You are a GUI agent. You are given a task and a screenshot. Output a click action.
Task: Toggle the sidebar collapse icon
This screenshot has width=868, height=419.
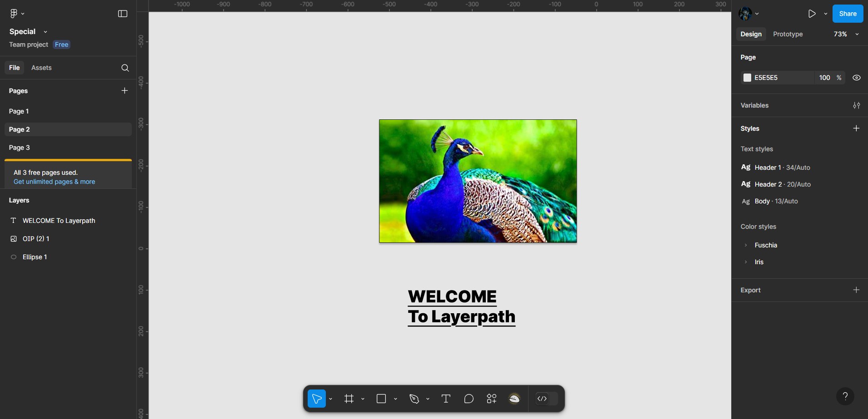pyautogui.click(x=123, y=14)
